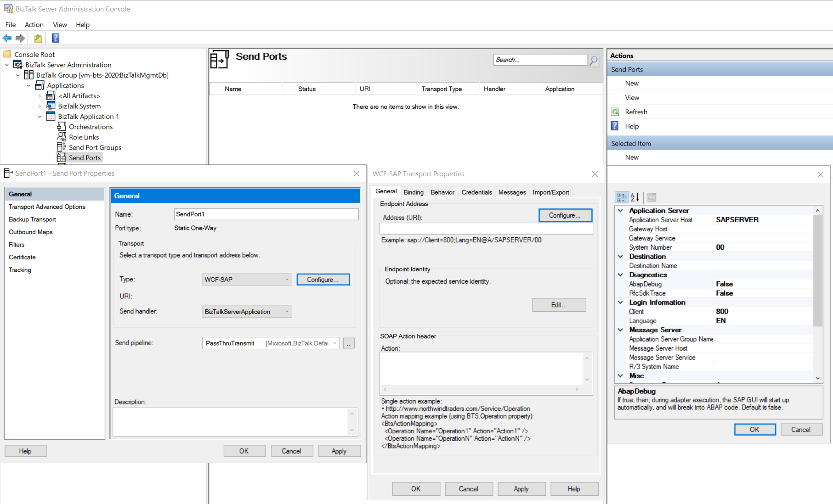
Task: Open the Action menu in the menu bar
Action: (x=34, y=25)
